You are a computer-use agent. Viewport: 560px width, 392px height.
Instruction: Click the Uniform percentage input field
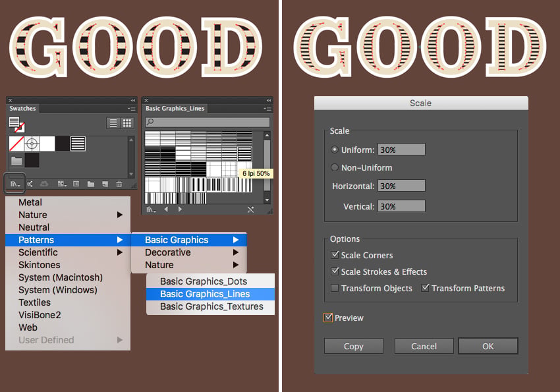tap(401, 150)
